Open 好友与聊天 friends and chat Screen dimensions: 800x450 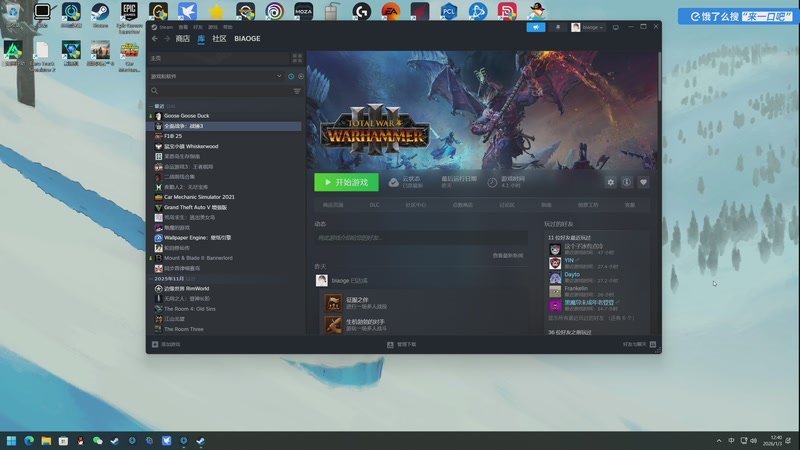[x=639, y=344]
